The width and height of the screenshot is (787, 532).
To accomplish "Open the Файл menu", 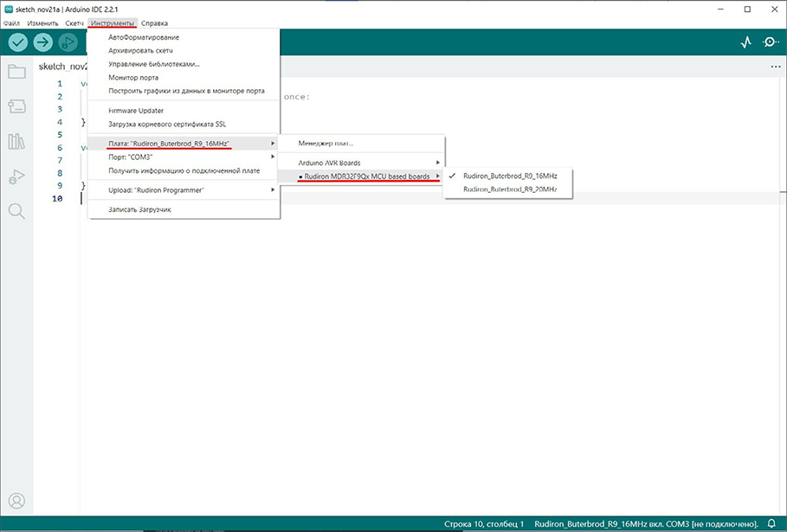I will coord(11,23).
